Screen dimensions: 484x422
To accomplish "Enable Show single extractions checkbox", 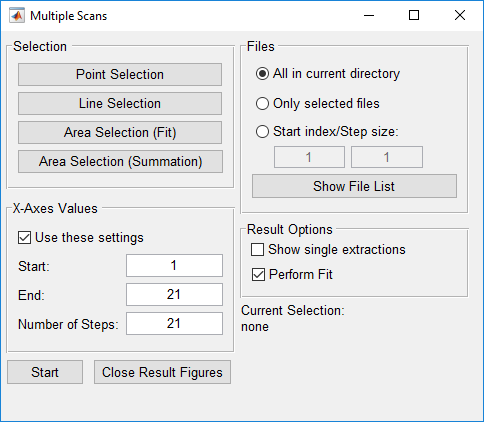I will pos(257,249).
